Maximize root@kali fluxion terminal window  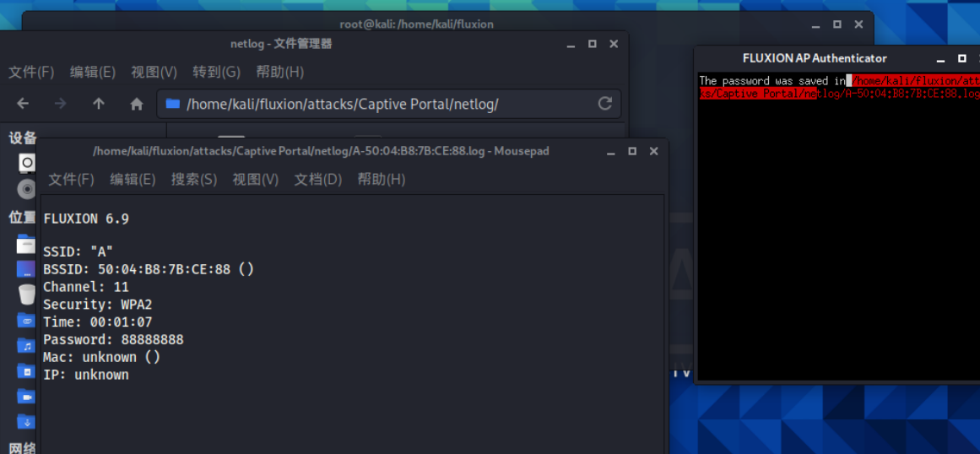[x=837, y=25]
